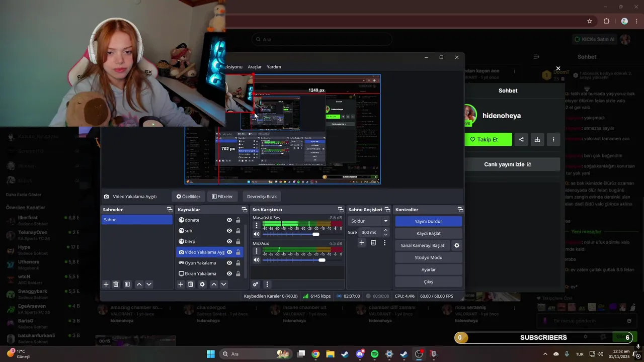Viewport: 644px width, 362px height.
Task: Remove scene transition with trash icon
Action: [373, 243]
